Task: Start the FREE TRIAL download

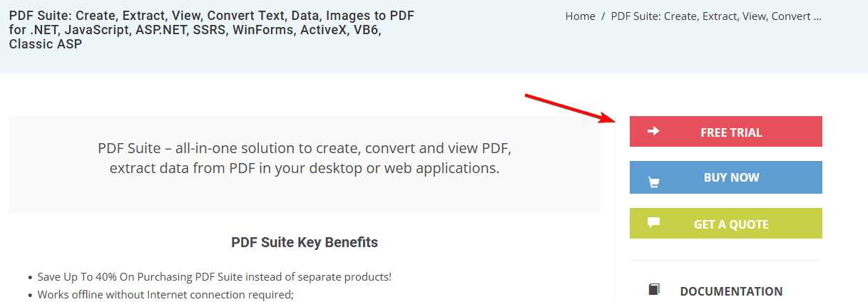Action: [725, 132]
